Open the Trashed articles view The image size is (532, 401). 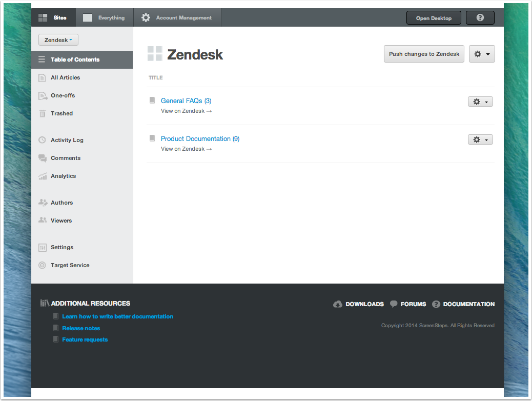62,113
